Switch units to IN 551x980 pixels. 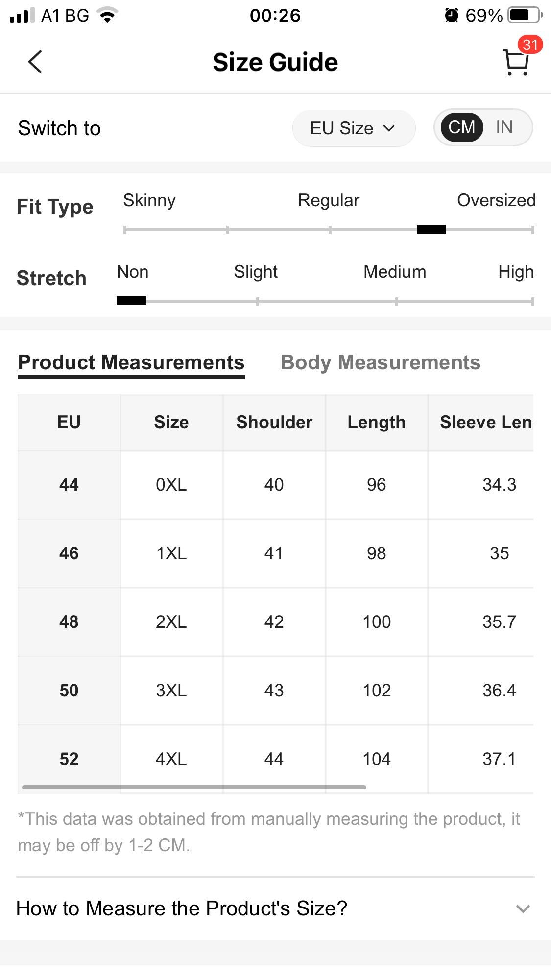504,127
